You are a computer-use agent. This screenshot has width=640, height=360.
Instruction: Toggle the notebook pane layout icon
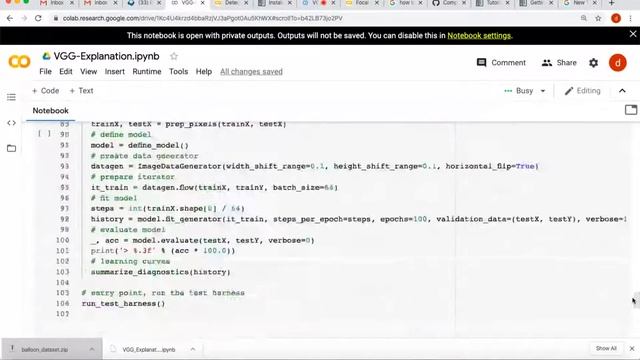click(631, 110)
